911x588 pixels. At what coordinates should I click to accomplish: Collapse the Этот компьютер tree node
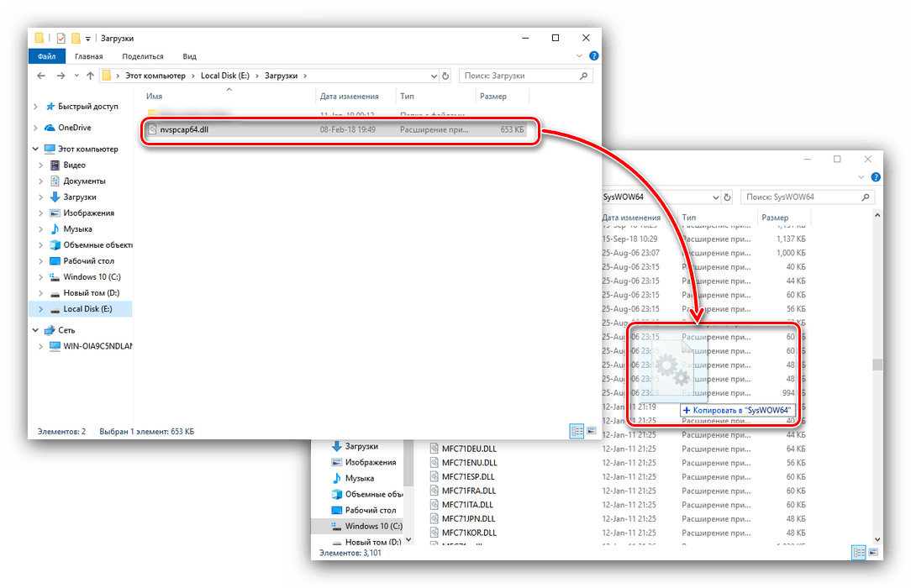(x=35, y=149)
